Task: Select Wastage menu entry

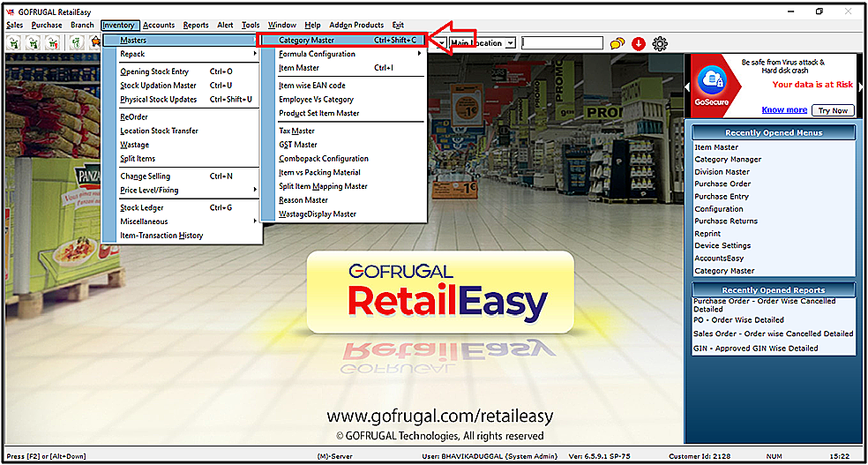Action: 182,145
